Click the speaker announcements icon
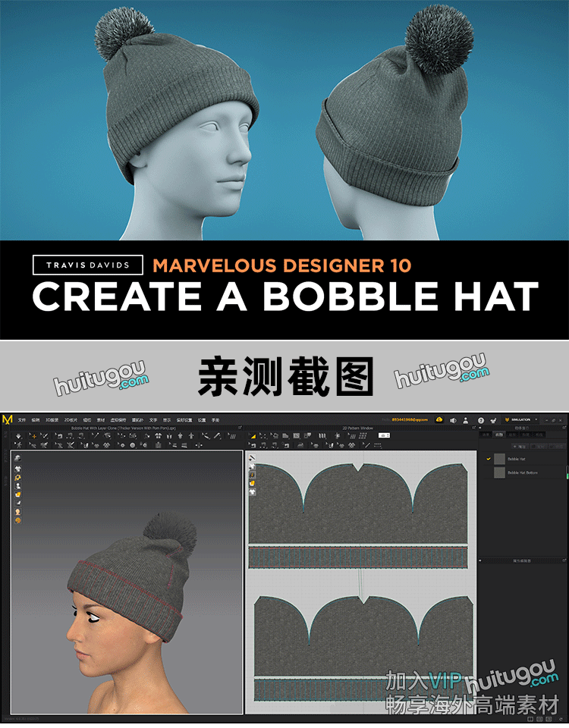 pyautogui.click(x=452, y=419)
